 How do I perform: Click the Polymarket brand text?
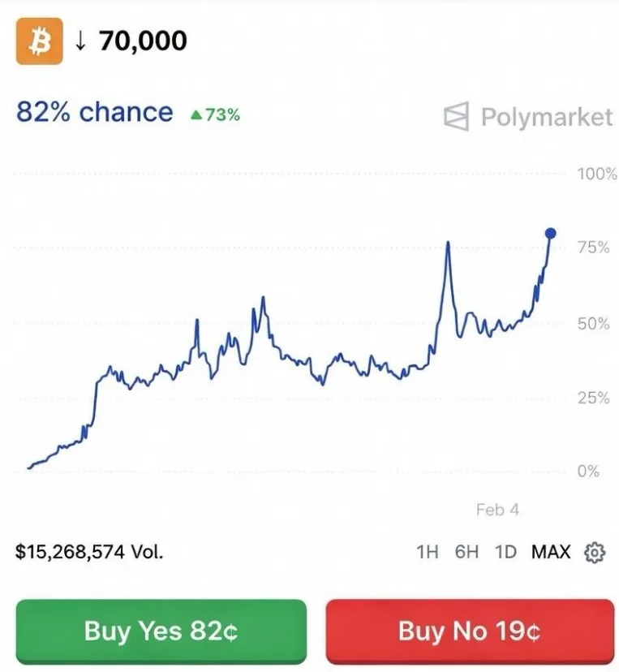(x=546, y=117)
